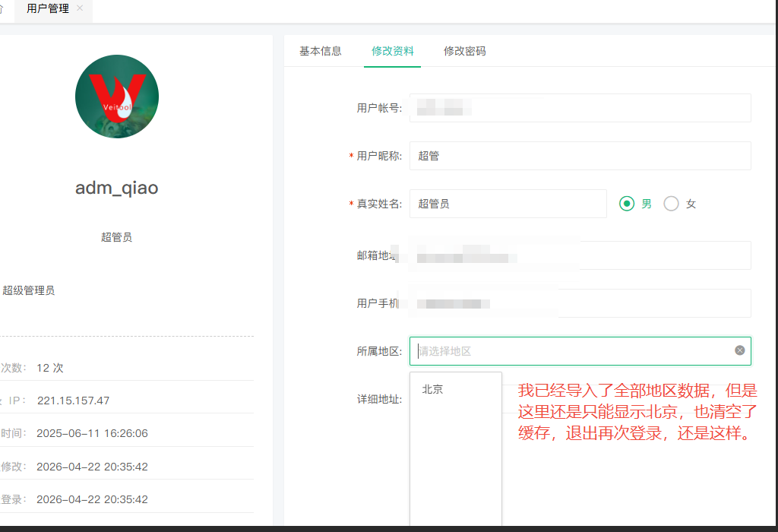This screenshot has width=778, height=532.
Task: Click the 超级管理员 role label
Action: (x=29, y=290)
